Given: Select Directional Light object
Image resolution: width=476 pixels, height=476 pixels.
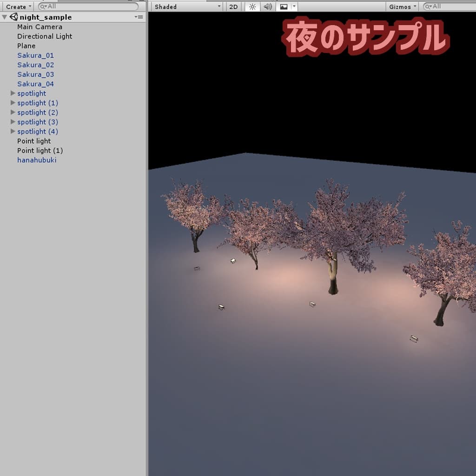Looking at the screenshot, I should coord(45,36).
